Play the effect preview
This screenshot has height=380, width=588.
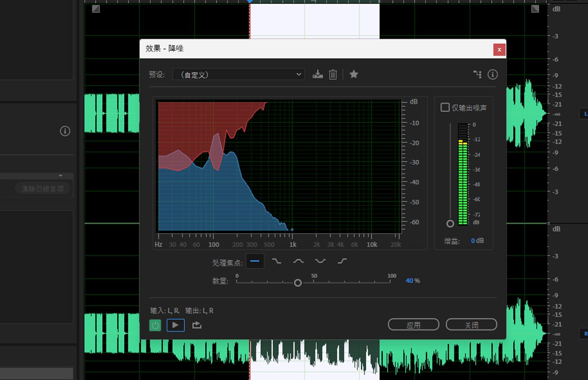pos(175,325)
